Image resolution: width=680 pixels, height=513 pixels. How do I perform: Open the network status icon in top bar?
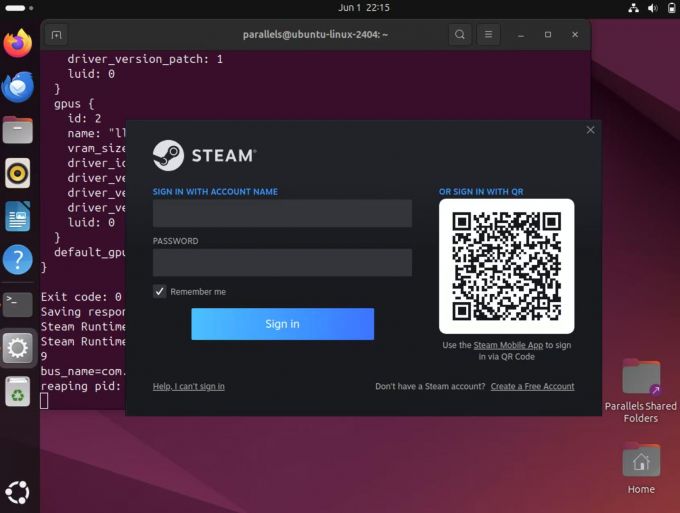pyautogui.click(x=634, y=8)
